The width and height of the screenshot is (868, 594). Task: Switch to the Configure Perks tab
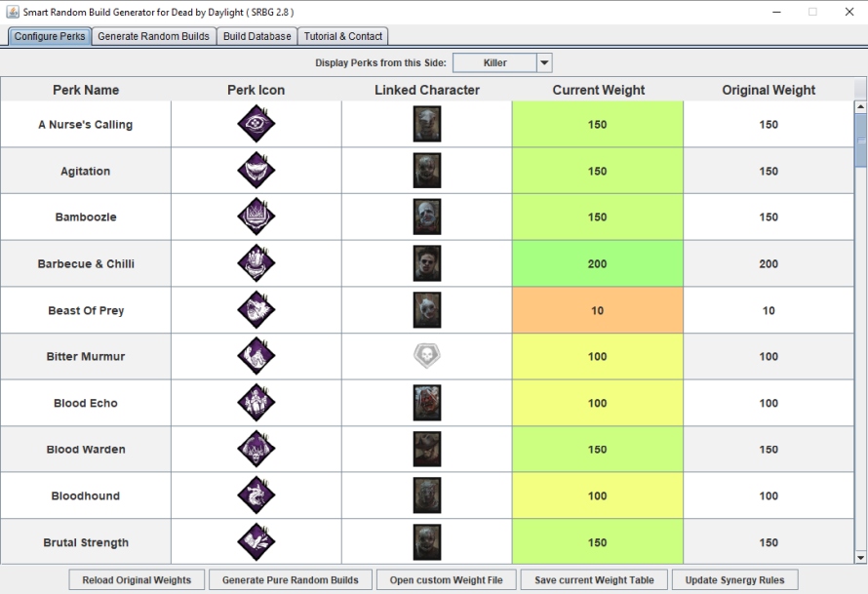(50, 36)
